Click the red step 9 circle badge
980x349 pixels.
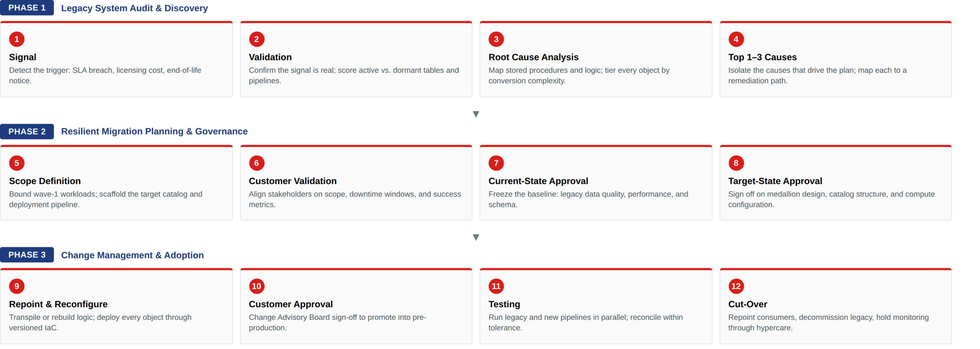tap(16, 286)
